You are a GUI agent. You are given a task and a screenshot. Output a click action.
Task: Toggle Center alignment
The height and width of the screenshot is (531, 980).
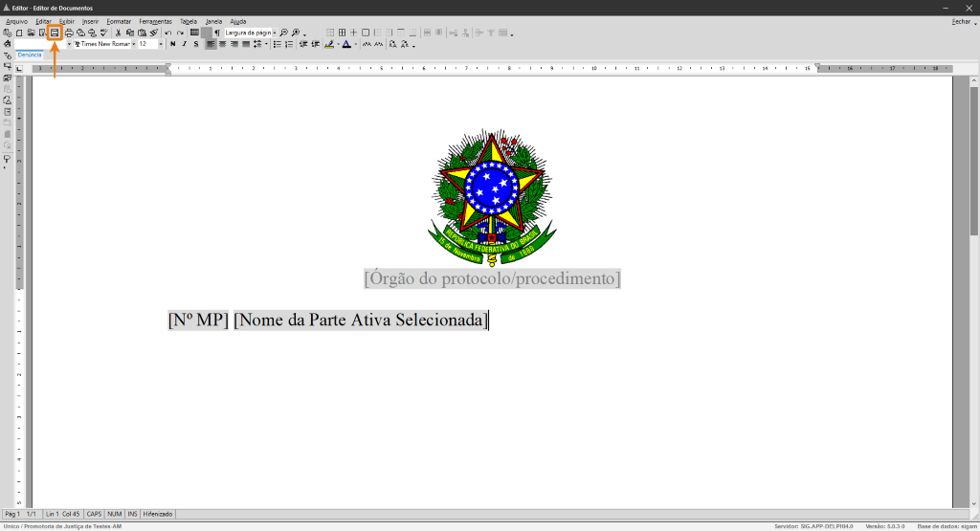222,44
